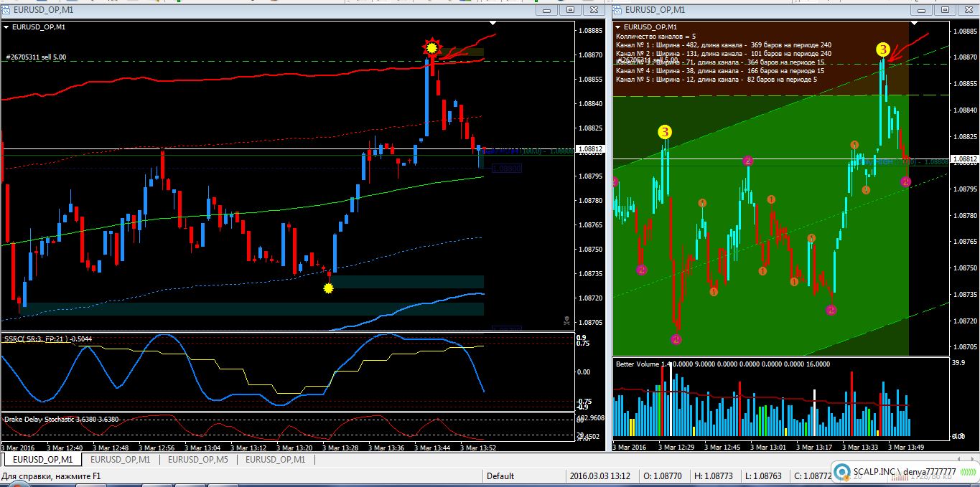980x487 pixels.
Task: Click the 1.08812 current price label on the right chart axis
Action: (x=964, y=159)
